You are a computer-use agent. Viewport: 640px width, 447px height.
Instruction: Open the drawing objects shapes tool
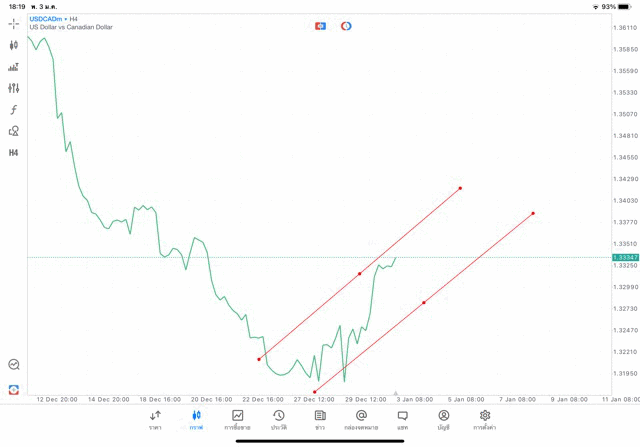[x=14, y=131]
